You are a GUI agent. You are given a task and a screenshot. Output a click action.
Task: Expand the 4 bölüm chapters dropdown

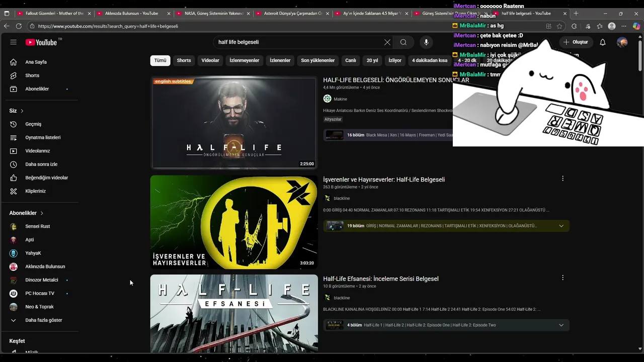pyautogui.click(x=561, y=325)
